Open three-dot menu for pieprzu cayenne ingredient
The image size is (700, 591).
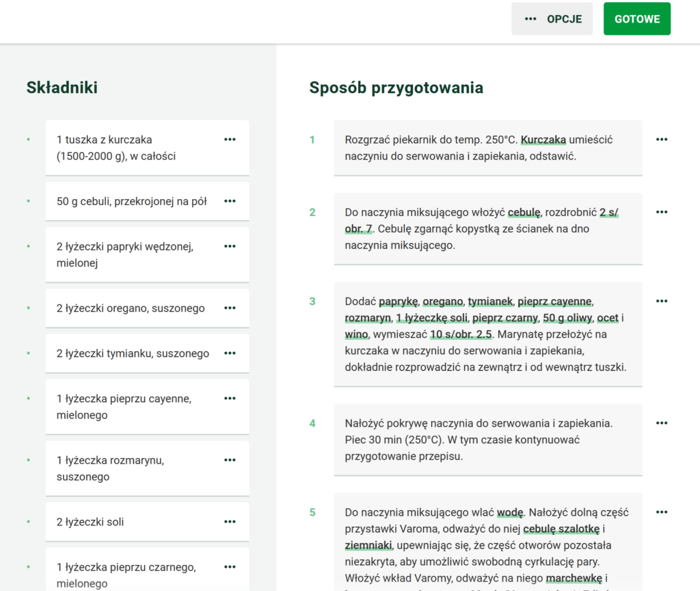[x=230, y=398]
